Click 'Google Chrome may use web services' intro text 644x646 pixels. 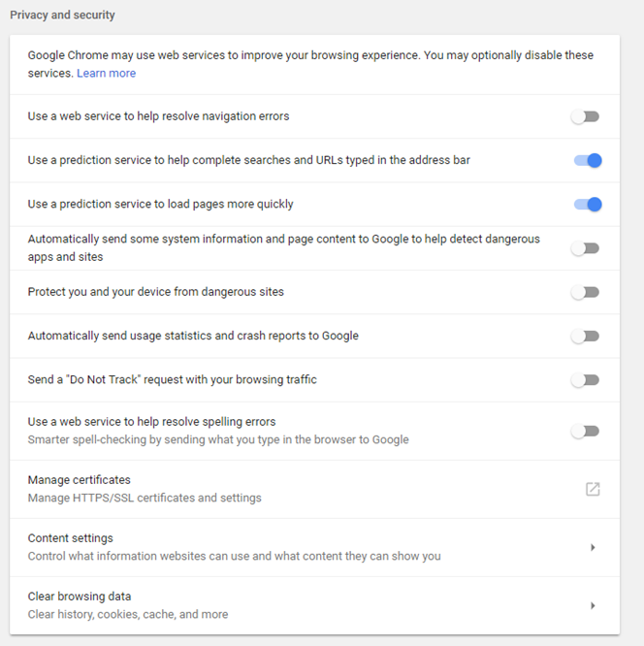click(310, 64)
